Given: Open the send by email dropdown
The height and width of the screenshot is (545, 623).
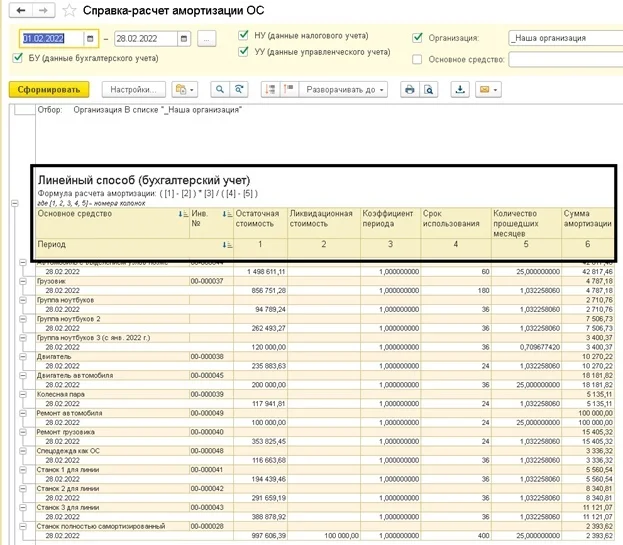Looking at the screenshot, I should point(489,89).
